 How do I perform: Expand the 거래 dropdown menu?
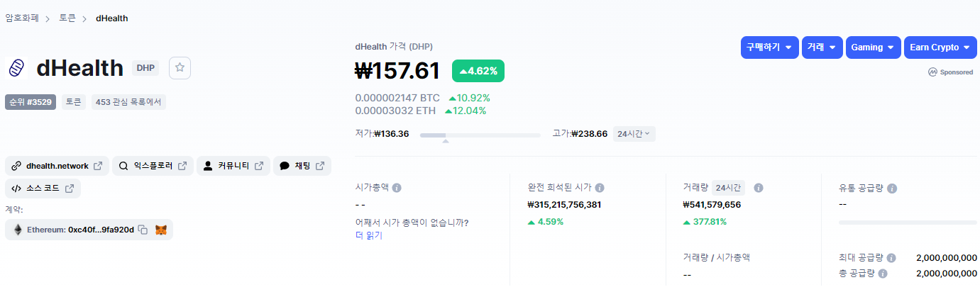pyautogui.click(x=822, y=47)
